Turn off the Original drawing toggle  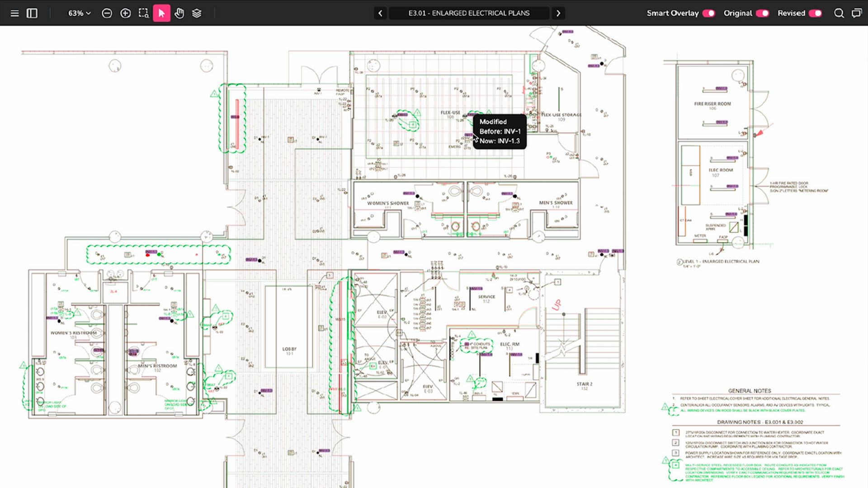[762, 13]
